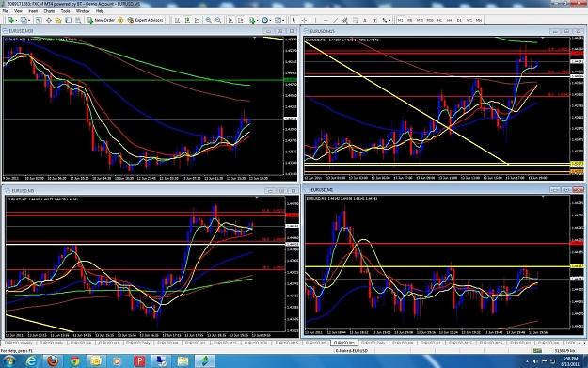Open the Indicators list icon

252,20
